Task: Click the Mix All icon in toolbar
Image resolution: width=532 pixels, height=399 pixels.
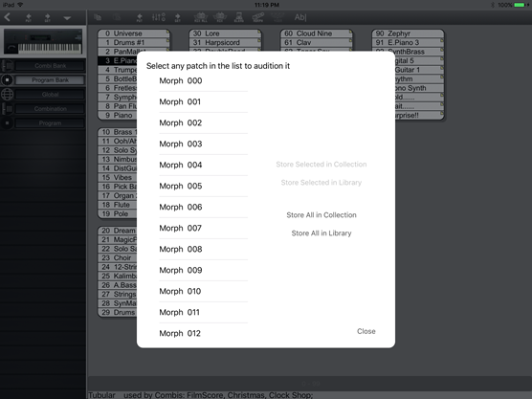Action: coord(201,17)
